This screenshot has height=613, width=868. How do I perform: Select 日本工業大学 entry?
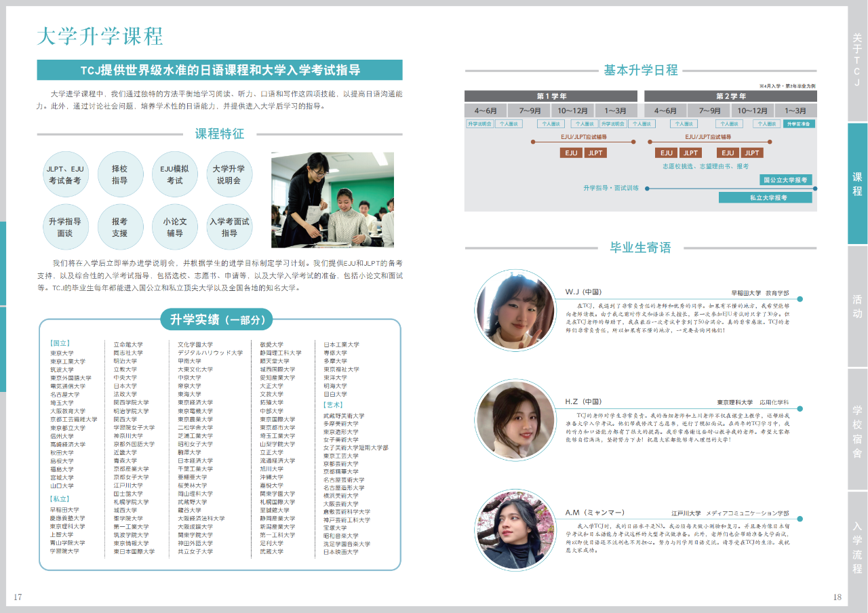pos(341,344)
